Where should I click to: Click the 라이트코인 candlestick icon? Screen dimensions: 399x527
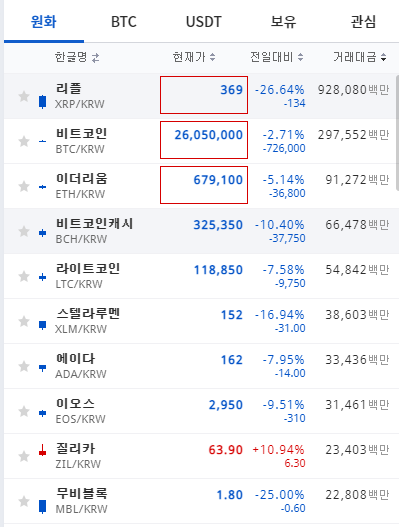click(x=42, y=277)
